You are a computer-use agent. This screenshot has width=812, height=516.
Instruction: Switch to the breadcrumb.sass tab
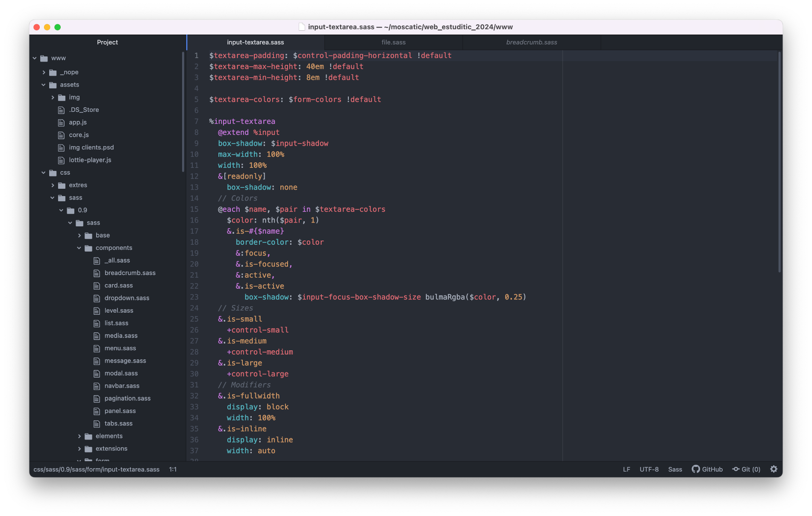pyautogui.click(x=532, y=42)
